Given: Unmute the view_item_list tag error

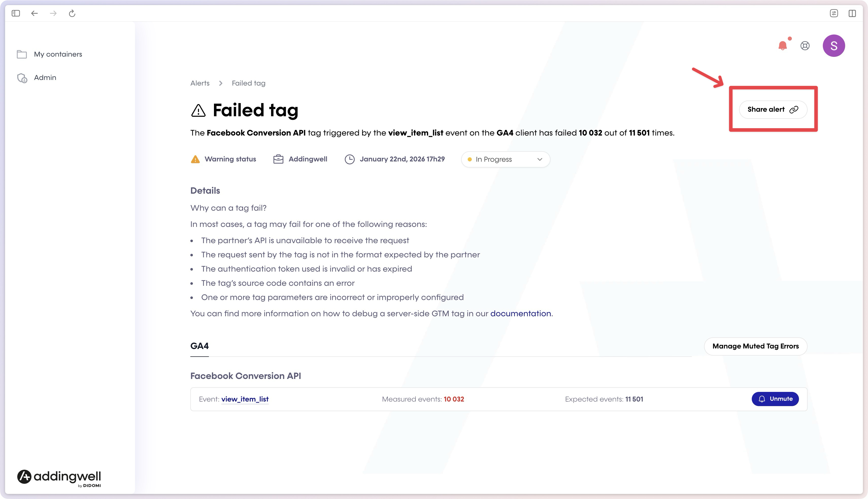Looking at the screenshot, I should click(775, 399).
